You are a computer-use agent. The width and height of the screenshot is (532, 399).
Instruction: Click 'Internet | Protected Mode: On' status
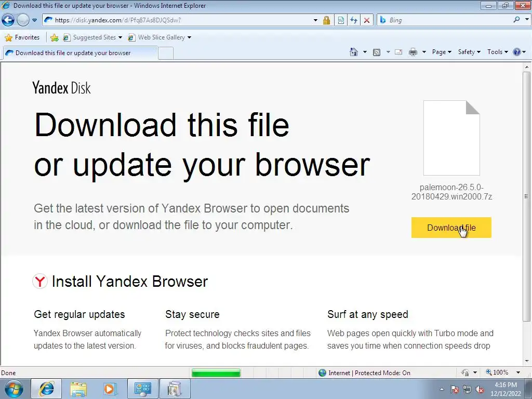pos(365,373)
